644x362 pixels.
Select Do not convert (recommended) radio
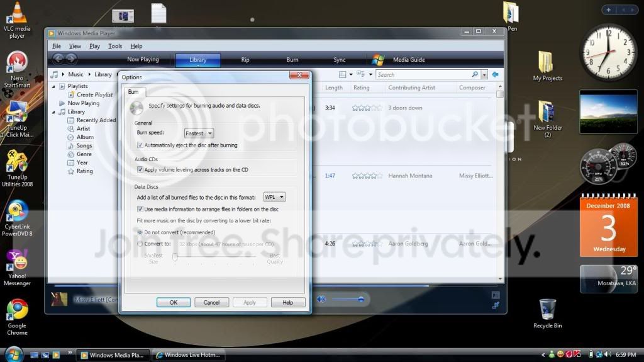[x=140, y=232]
